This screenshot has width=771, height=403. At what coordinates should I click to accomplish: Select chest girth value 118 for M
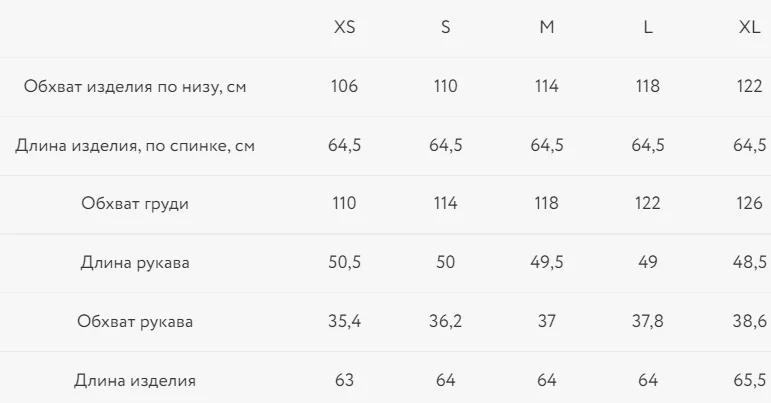coord(547,203)
